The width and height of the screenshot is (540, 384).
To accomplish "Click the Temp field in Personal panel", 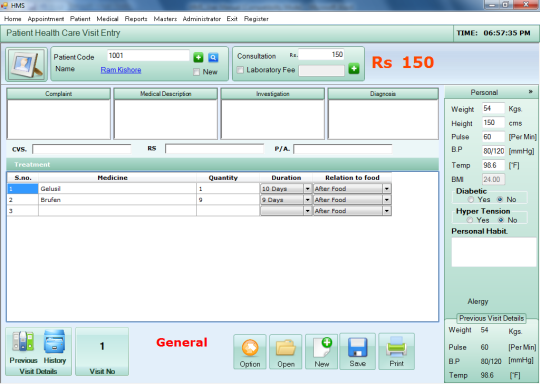I will coord(493,165).
